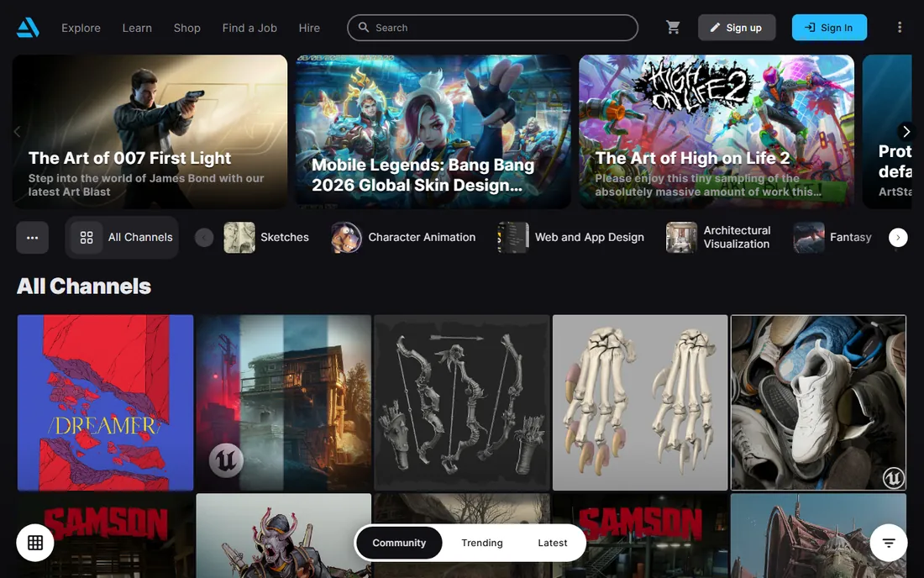Switch to the Trending tab
Image resolution: width=924 pixels, height=578 pixels.
[482, 543]
